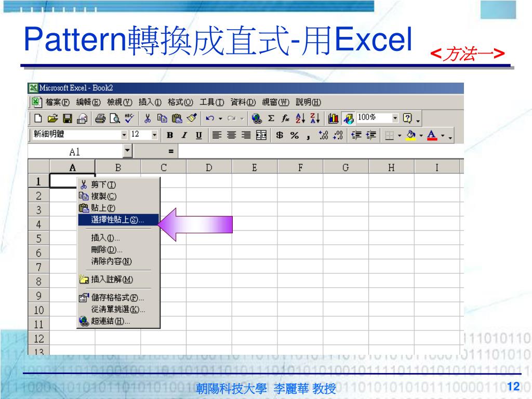Choose 剪下(T) in context menu
The height and width of the screenshot is (399, 532).
(118, 185)
